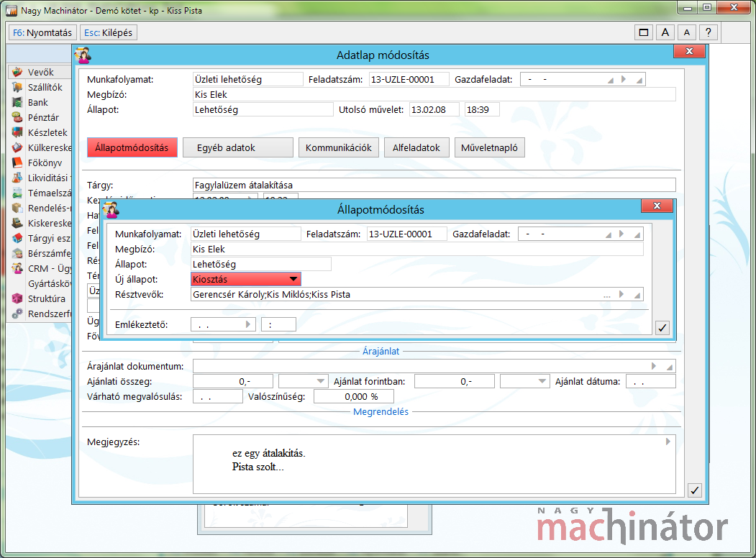
Task: Open the Tárgyi eszközök module icon
Action: pyautogui.click(x=17, y=238)
